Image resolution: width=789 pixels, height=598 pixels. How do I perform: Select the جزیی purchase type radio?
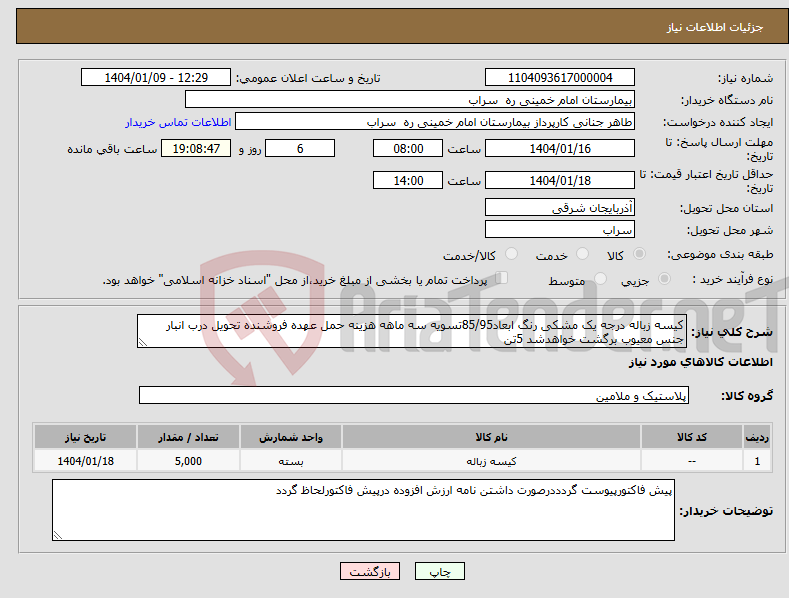point(664,278)
